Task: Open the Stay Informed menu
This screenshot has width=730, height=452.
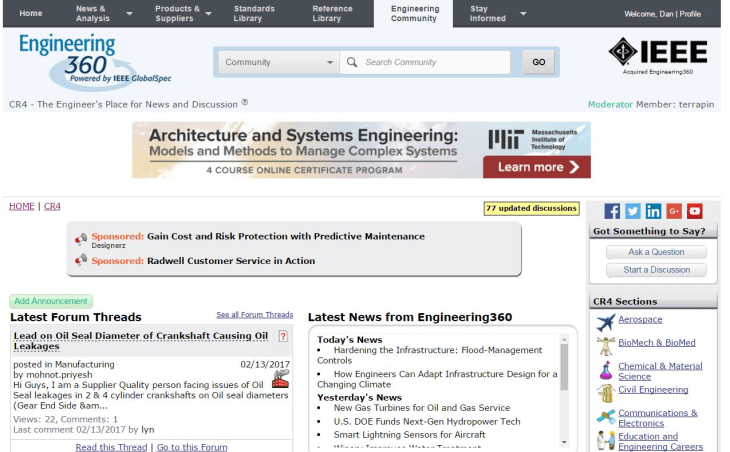Action: pos(487,13)
